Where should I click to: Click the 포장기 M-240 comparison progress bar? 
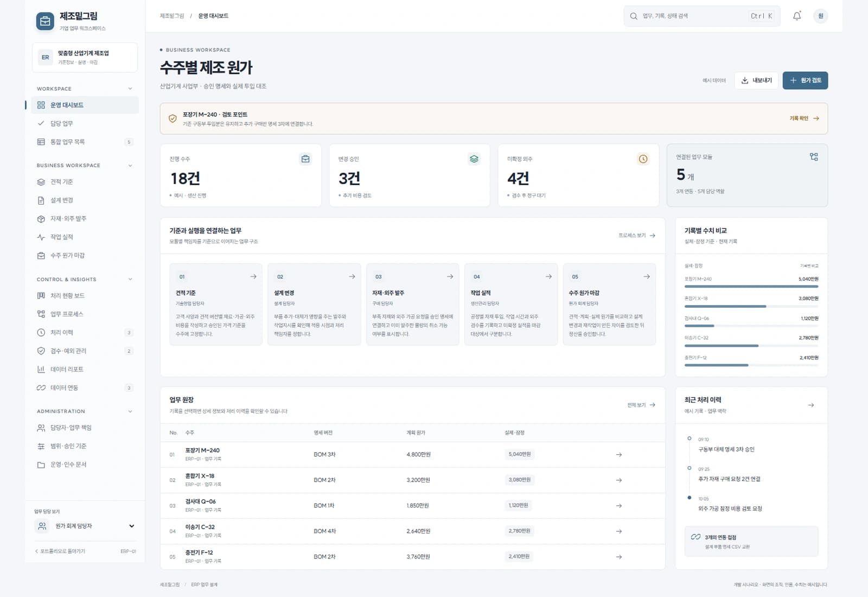tap(751, 287)
